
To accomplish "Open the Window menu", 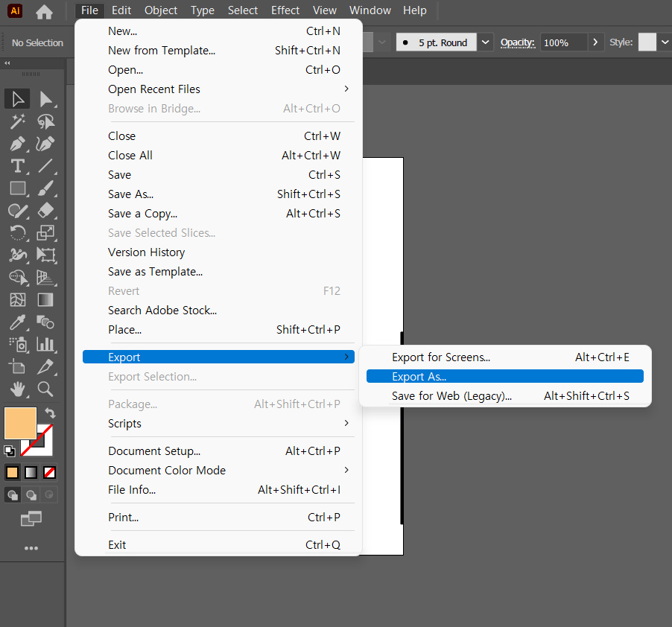I will [x=370, y=10].
